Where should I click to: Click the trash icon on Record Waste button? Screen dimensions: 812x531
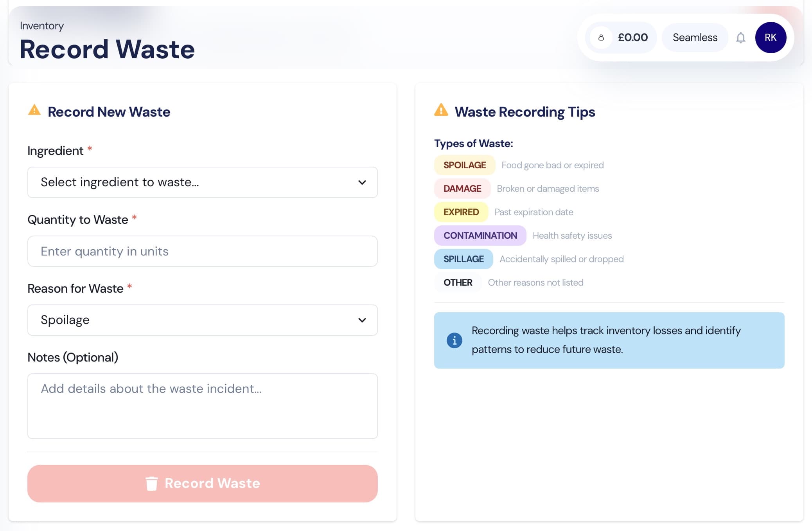[x=151, y=483]
